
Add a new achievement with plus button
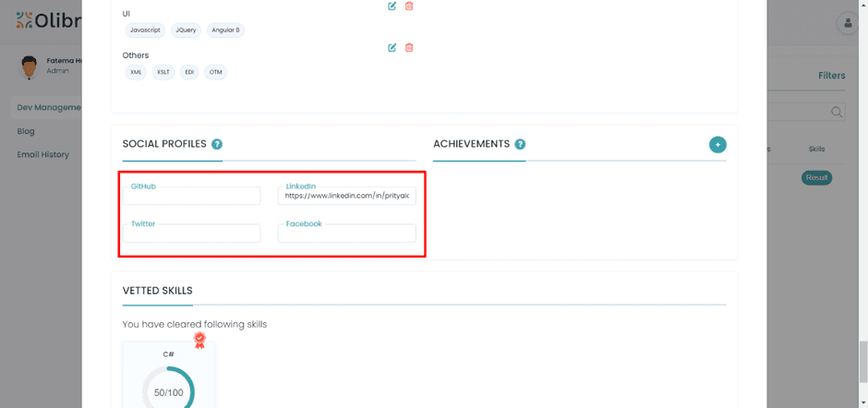717,145
